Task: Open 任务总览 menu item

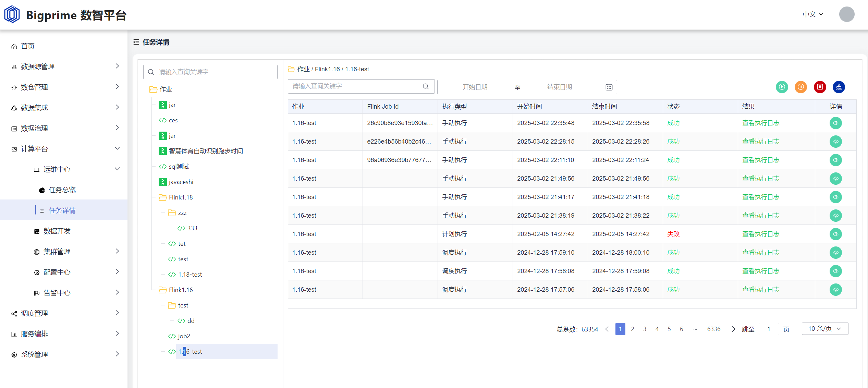Action: coord(64,190)
